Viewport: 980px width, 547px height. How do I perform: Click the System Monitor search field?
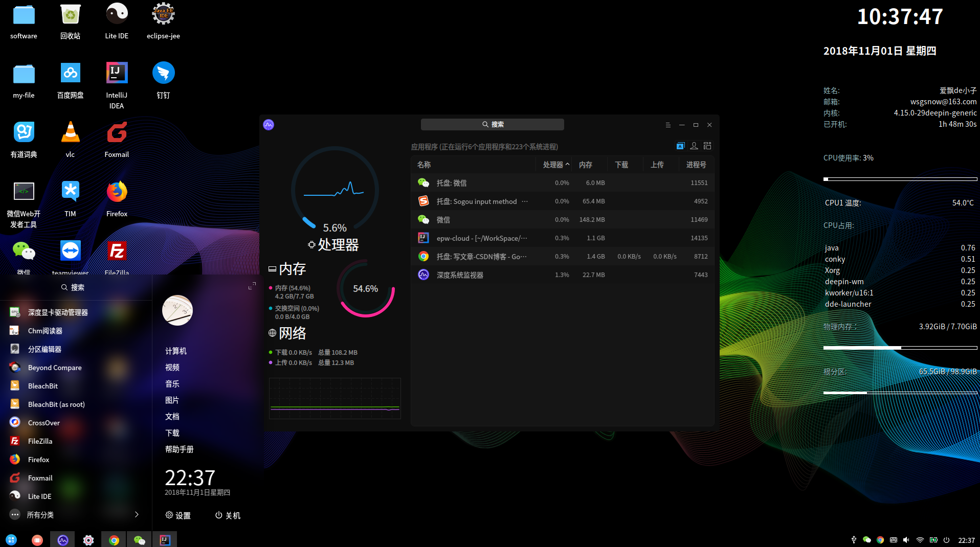click(x=492, y=124)
